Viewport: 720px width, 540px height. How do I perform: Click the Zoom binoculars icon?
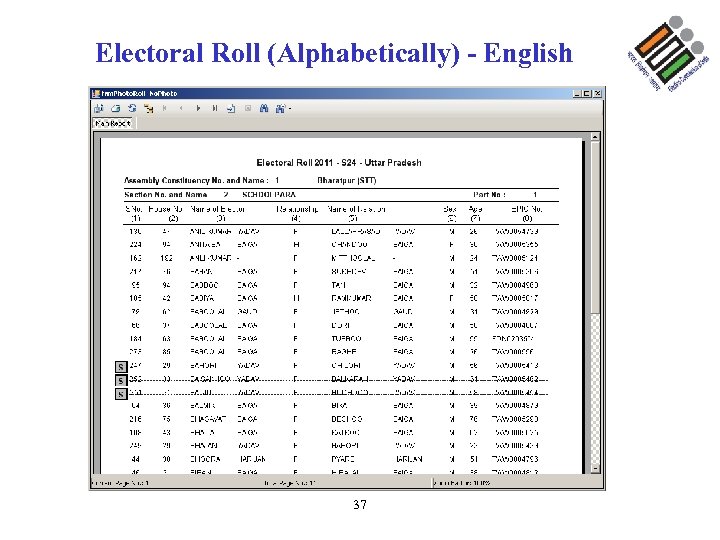click(x=280, y=108)
